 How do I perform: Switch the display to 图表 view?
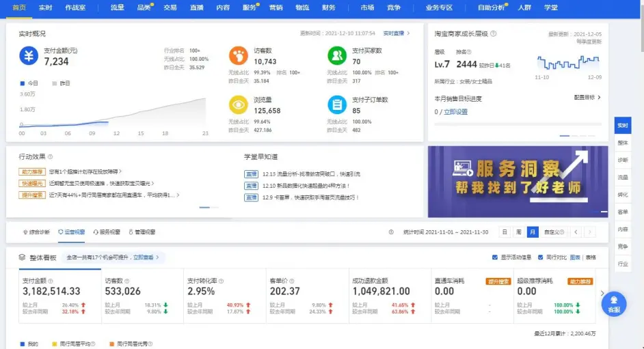(575, 257)
